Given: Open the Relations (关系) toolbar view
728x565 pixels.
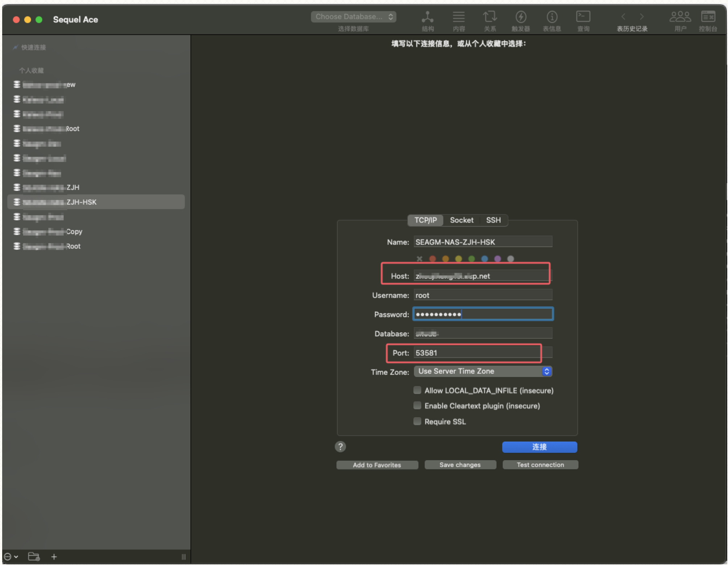Looking at the screenshot, I should coord(490,21).
